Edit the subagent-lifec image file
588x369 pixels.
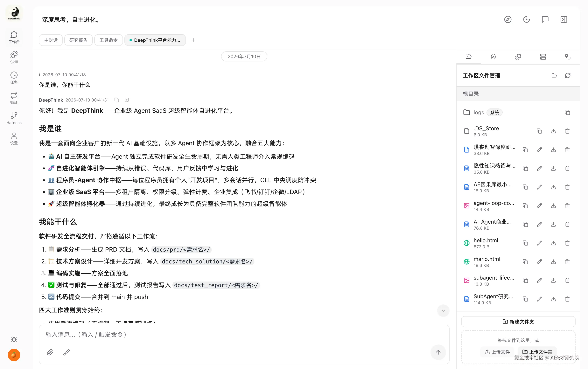point(539,280)
